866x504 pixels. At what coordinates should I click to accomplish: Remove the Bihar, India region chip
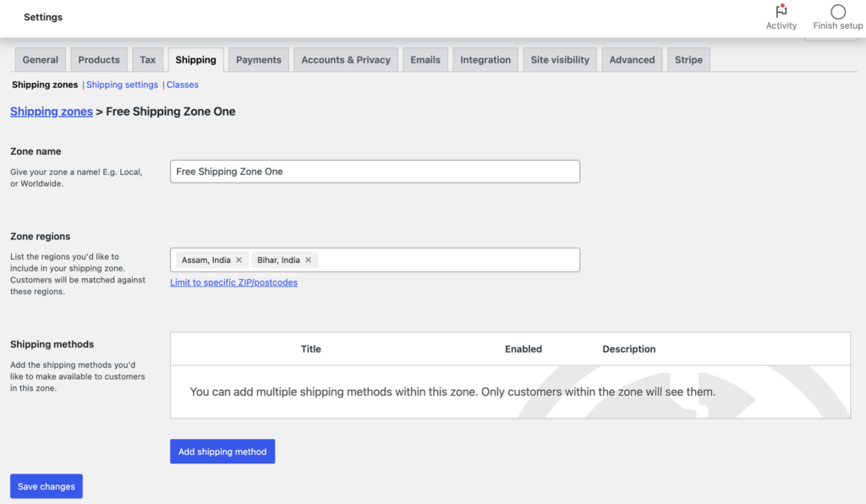click(x=308, y=260)
